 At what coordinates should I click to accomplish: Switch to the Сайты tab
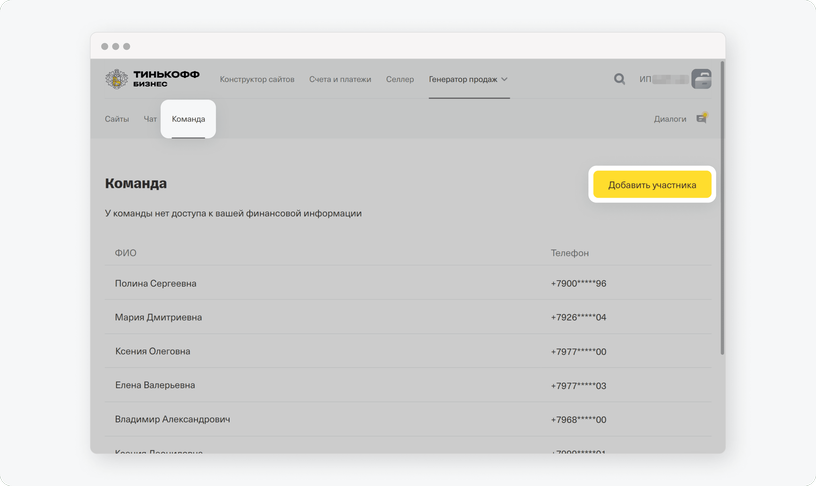click(x=117, y=119)
